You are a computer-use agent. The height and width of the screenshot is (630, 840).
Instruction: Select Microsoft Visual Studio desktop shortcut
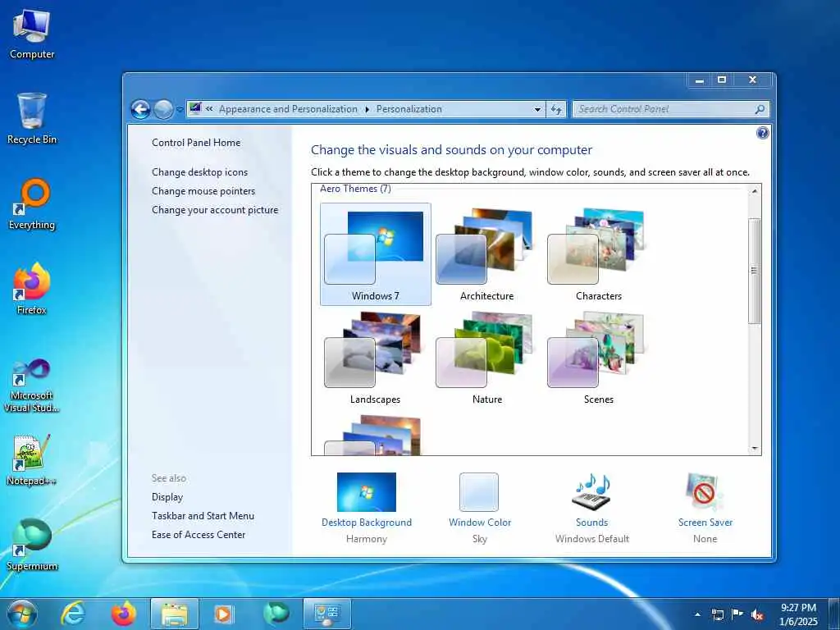click(x=32, y=386)
